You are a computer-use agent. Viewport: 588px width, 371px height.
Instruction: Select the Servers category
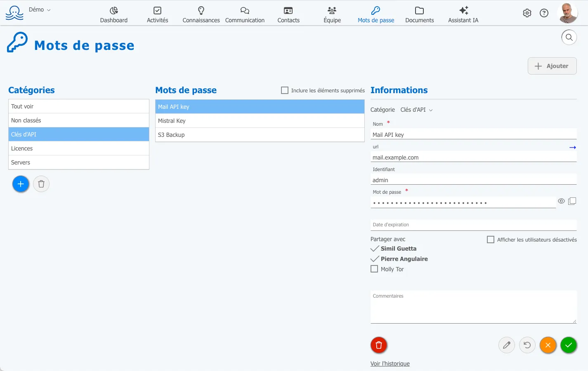[x=79, y=162]
